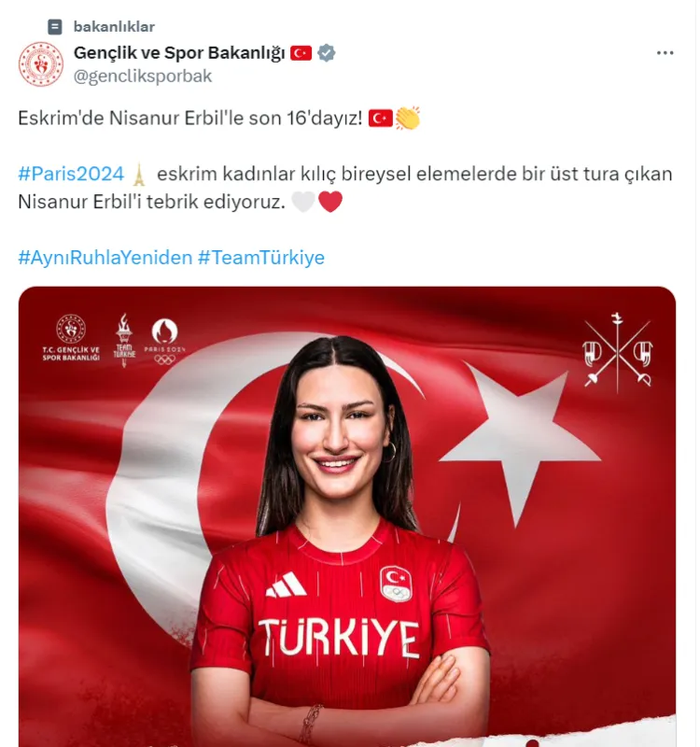Open the Gençlik ve Spor Bakanlığı account name
The height and width of the screenshot is (747, 700).
(179, 53)
